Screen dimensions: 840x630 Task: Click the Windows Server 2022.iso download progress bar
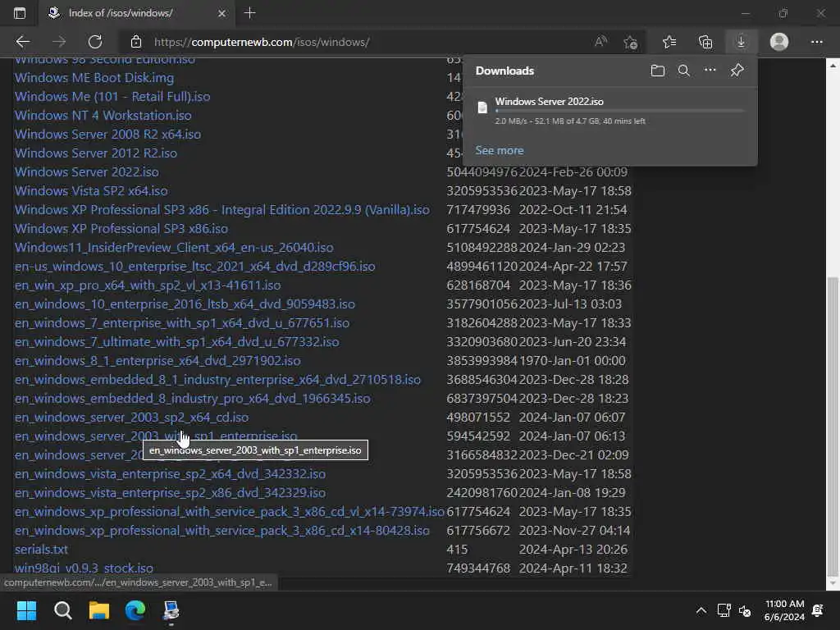619,111
